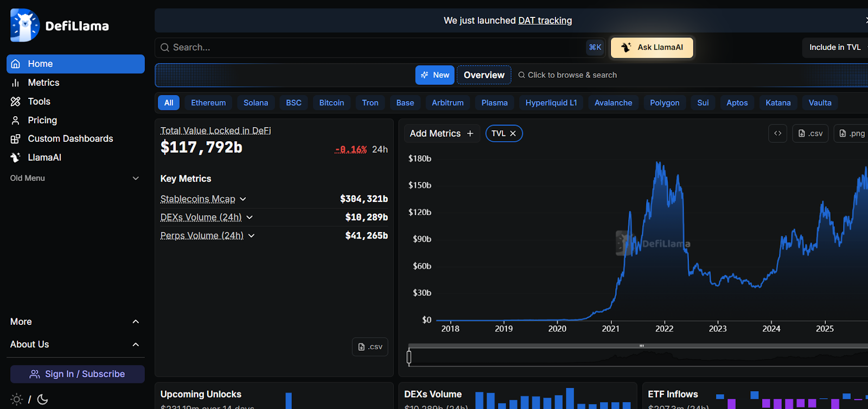Export chart as .png image
This screenshot has height=409, width=868.
(x=852, y=133)
